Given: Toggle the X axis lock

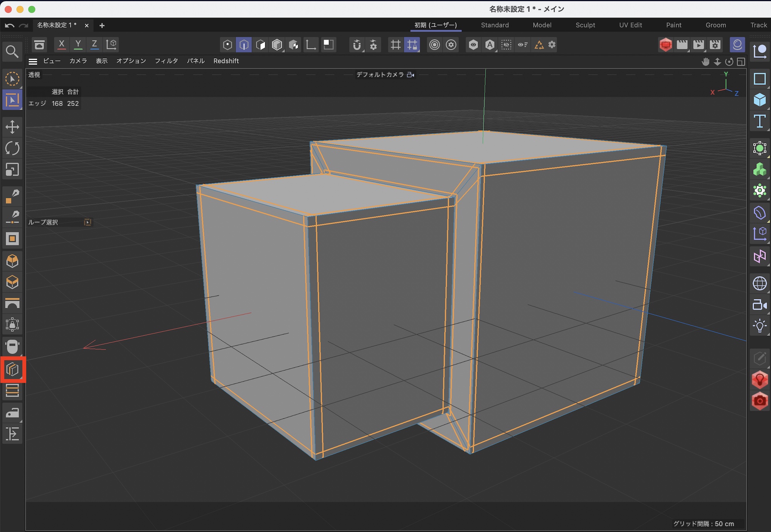Looking at the screenshot, I should (61, 44).
